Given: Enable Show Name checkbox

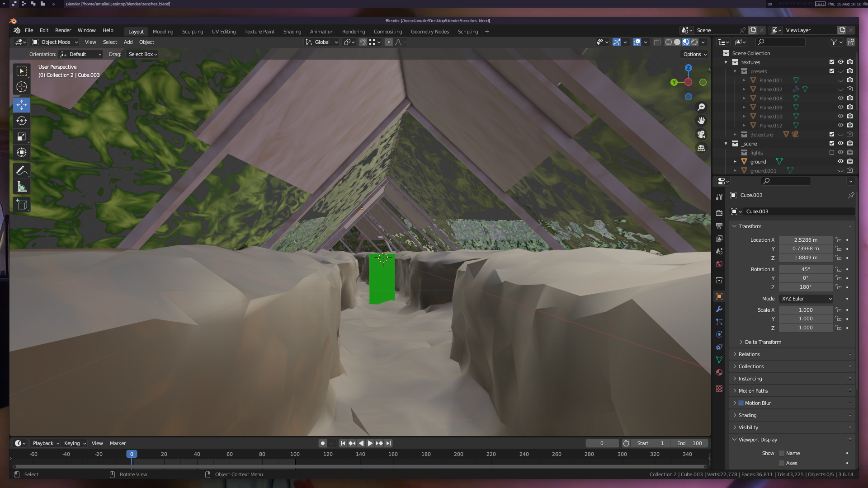Looking at the screenshot, I should [x=781, y=453].
